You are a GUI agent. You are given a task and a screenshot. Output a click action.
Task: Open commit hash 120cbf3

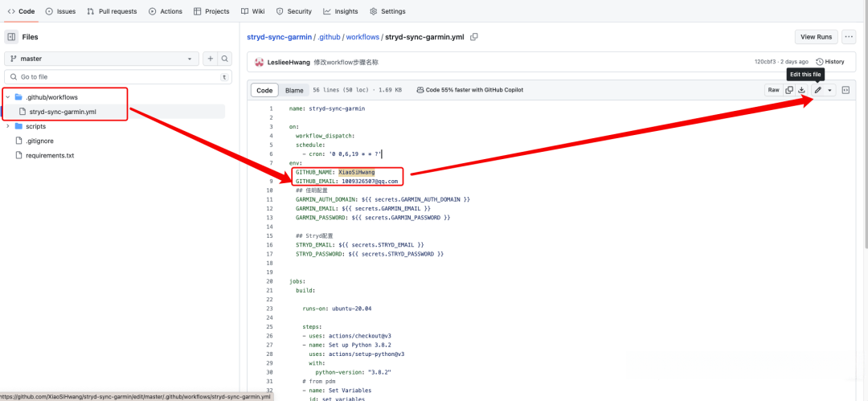[765, 62]
